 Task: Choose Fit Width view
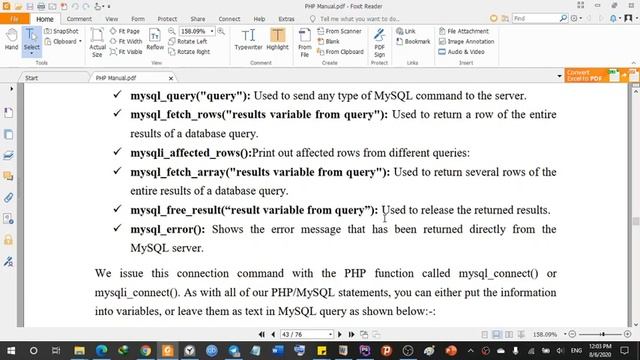(x=126, y=41)
